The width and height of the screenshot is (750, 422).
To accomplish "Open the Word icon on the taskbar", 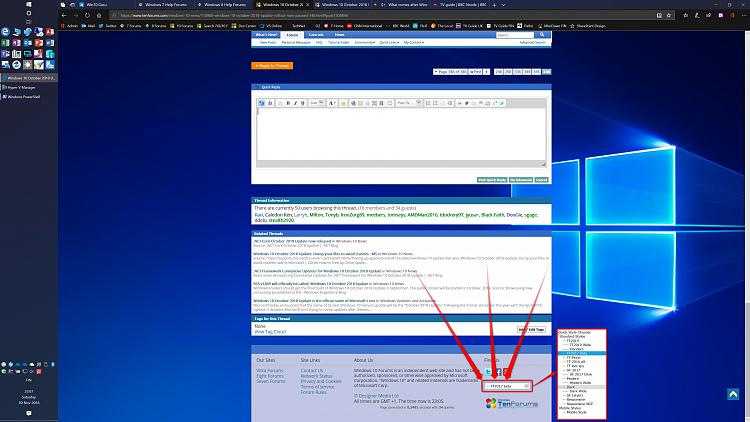I will (50, 43).
